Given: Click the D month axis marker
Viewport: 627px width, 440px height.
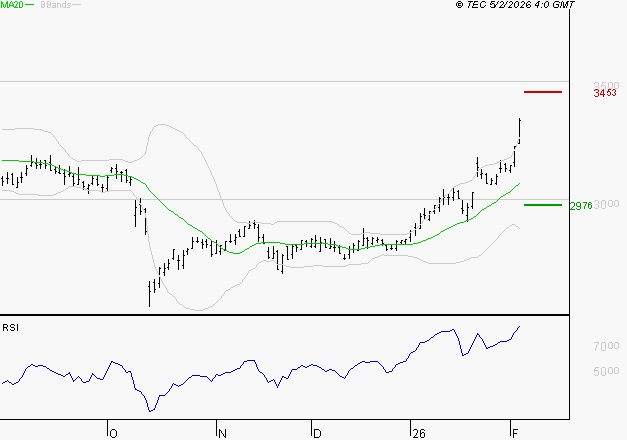Looking at the screenshot, I should pyautogui.click(x=317, y=433).
